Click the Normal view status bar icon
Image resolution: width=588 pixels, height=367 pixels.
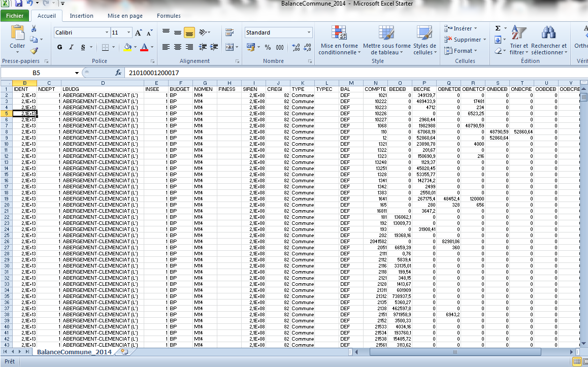pyautogui.click(x=577, y=362)
